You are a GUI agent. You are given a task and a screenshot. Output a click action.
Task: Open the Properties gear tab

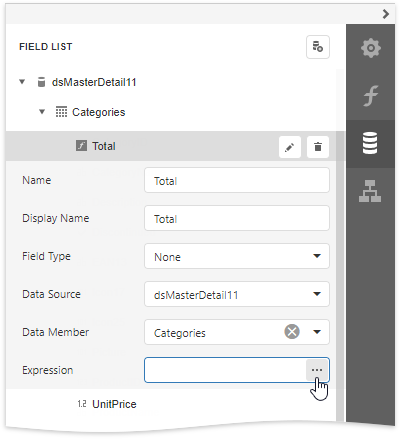(370, 48)
